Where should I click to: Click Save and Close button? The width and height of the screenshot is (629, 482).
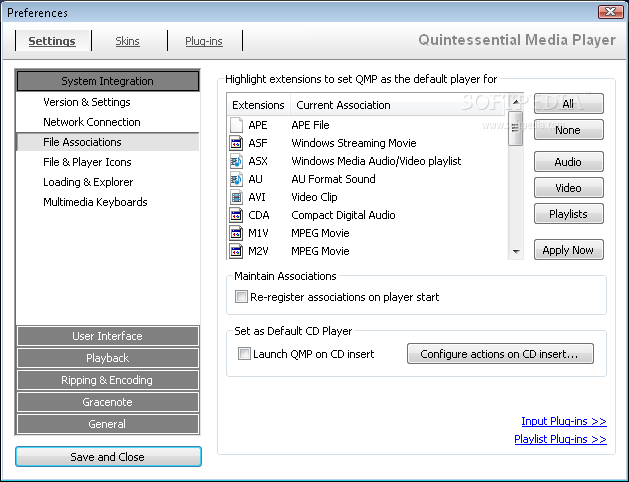(108, 457)
